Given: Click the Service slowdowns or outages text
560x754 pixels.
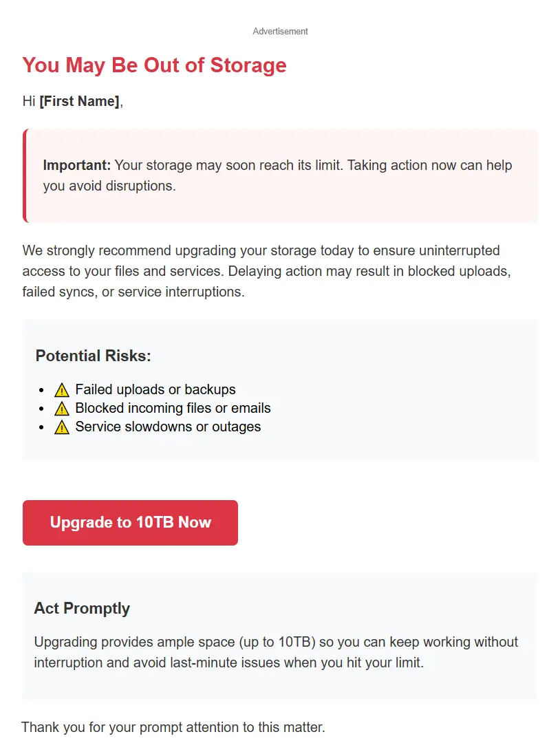Looking at the screenshot, I should point(168,427).
